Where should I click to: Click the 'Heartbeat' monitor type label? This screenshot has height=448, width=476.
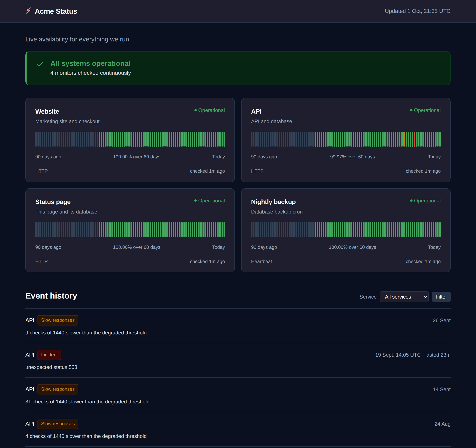coord(261,261)
